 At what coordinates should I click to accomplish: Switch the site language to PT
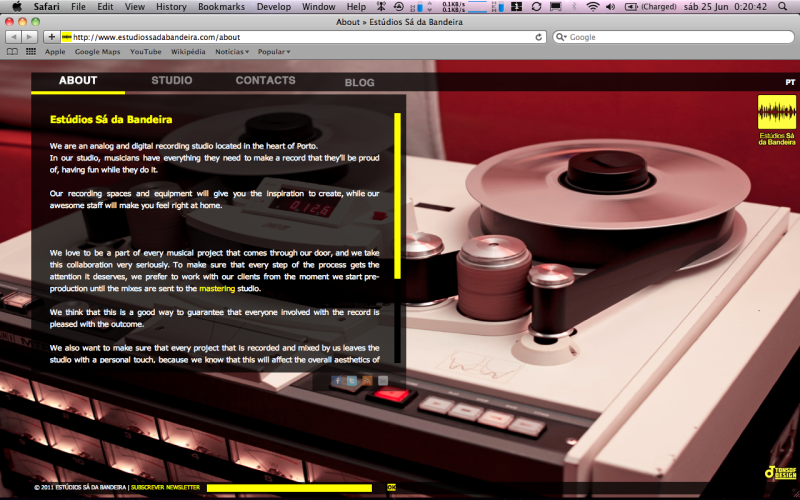click(x=789, y=82)
